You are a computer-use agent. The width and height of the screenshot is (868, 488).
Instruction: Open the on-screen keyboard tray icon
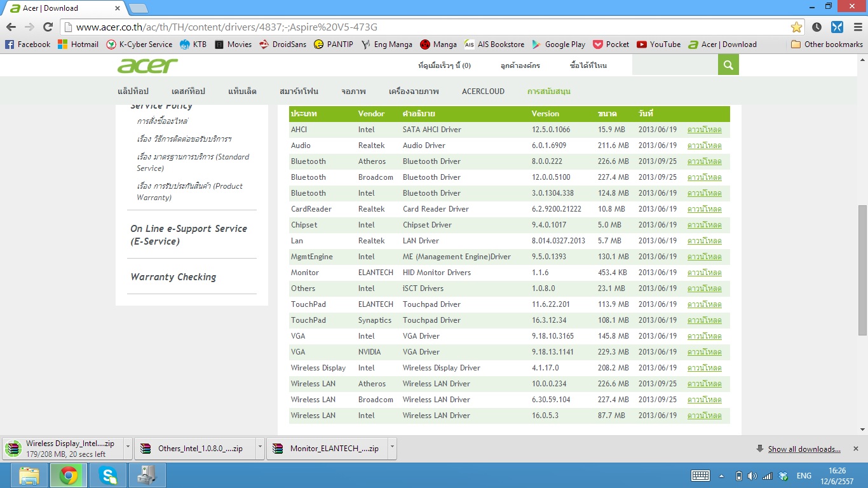tap(700, 476)
